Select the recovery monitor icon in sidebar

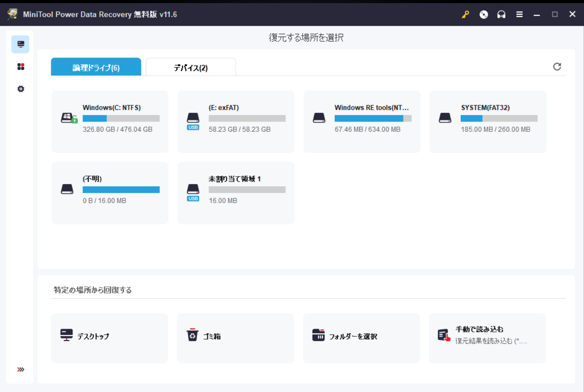(21, 45)
